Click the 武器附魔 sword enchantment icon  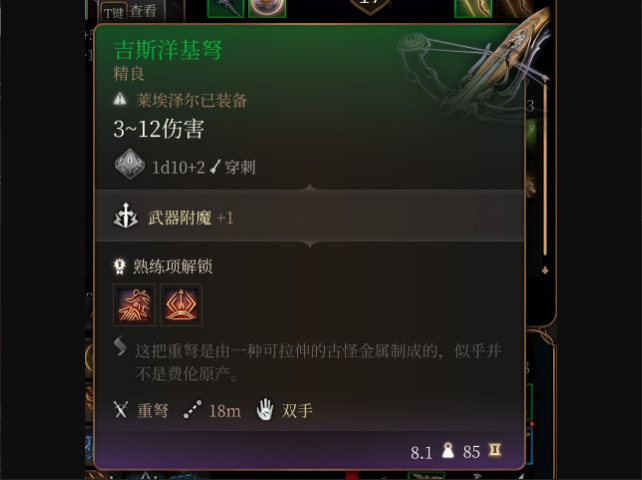pyautogui.click(x=126, y=216)
